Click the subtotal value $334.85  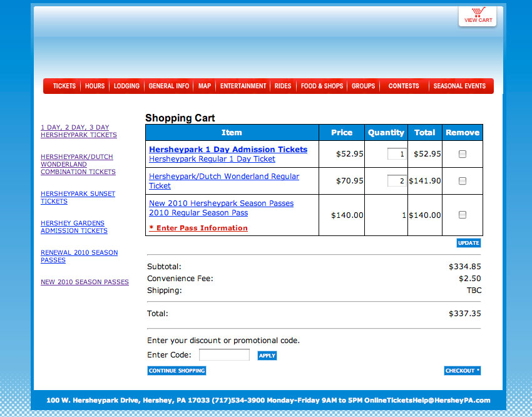pyautogui.click(x=465, y=267)
